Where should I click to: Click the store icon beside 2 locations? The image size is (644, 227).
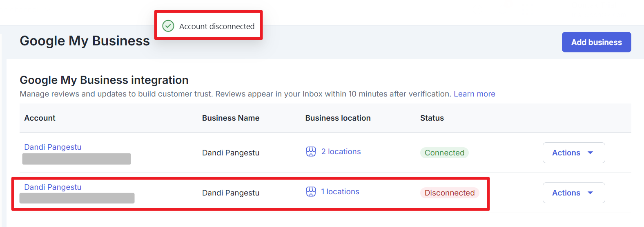311,152
